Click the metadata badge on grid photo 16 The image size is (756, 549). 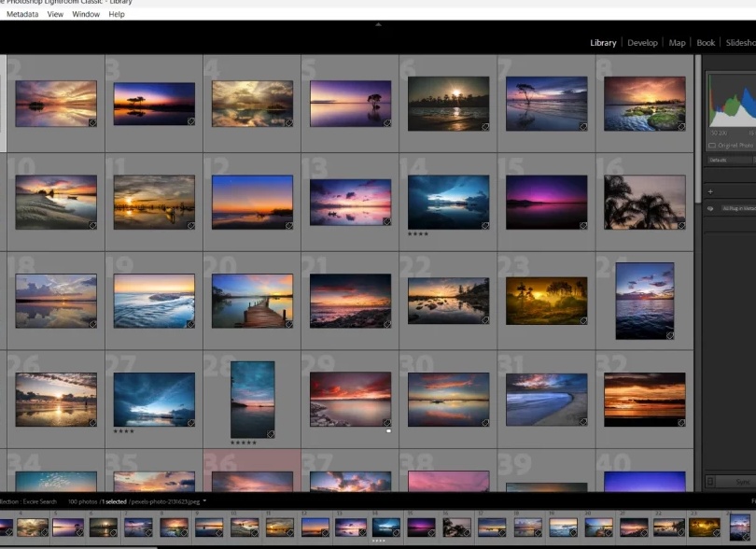point(681,225)
